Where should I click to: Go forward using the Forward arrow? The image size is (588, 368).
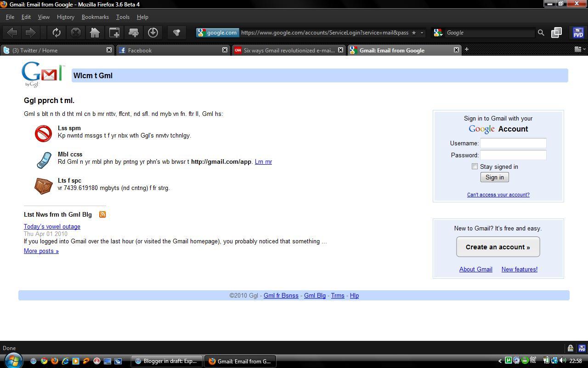(30, 33)
